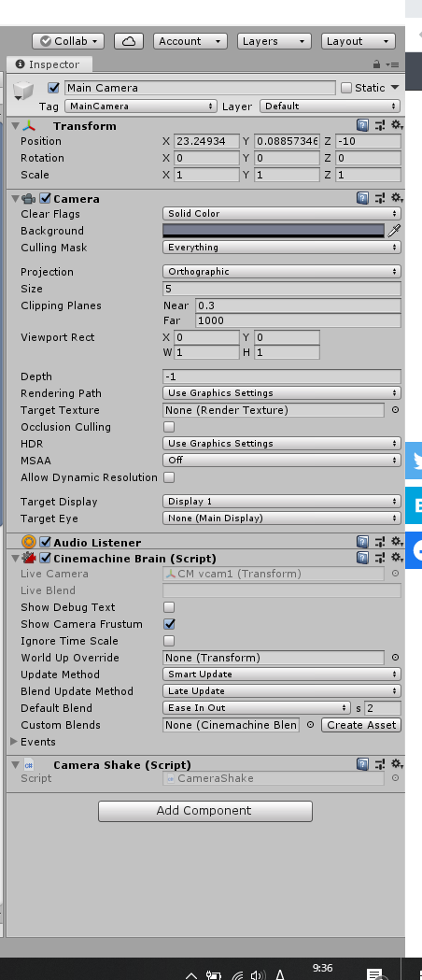The height and width of the screenshot is (980, 422).
Task: Open Camera Shake script gear menu
Action: coord(397,764)
